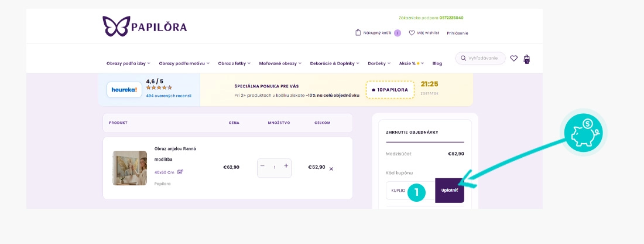
Task: Open Môj wishlist link
Action: tap(428, 33)
